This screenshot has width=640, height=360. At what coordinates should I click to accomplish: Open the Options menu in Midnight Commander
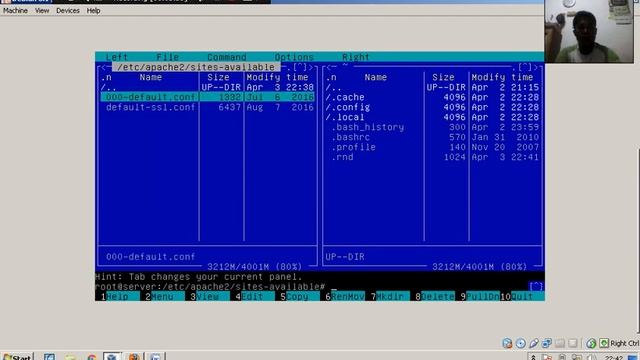point(294,57)
